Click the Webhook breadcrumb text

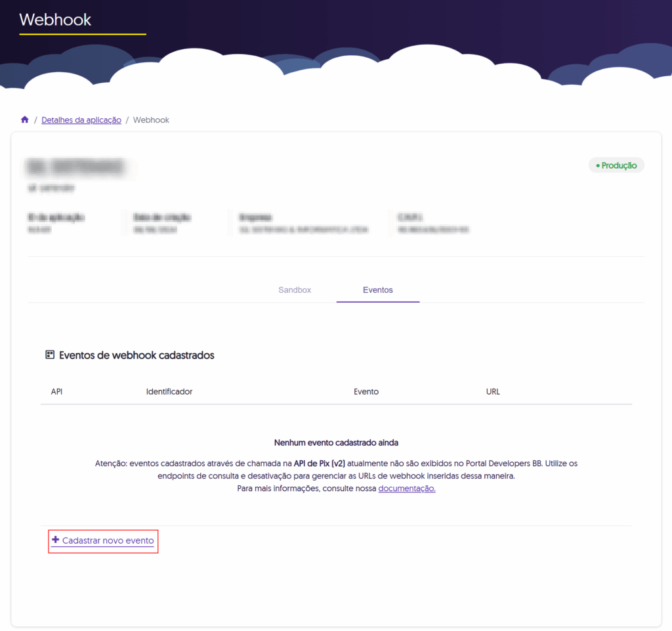point(151,120)
